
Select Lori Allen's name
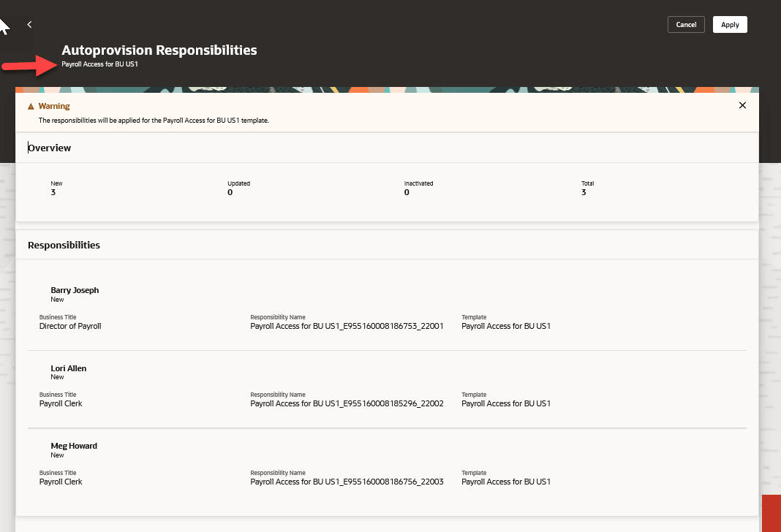coord(68,368)
